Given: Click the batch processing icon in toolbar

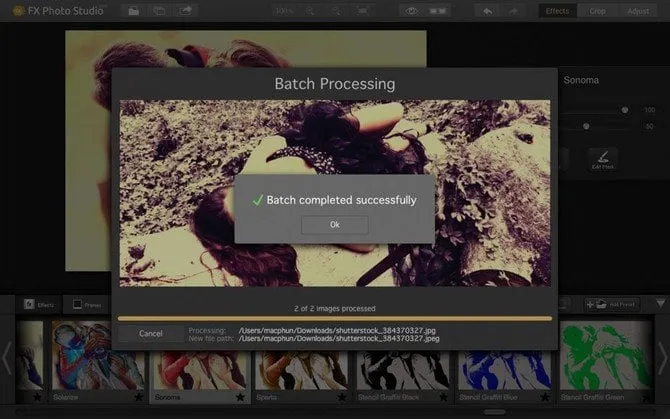Looking at the screenshot, I should [159, 11].
